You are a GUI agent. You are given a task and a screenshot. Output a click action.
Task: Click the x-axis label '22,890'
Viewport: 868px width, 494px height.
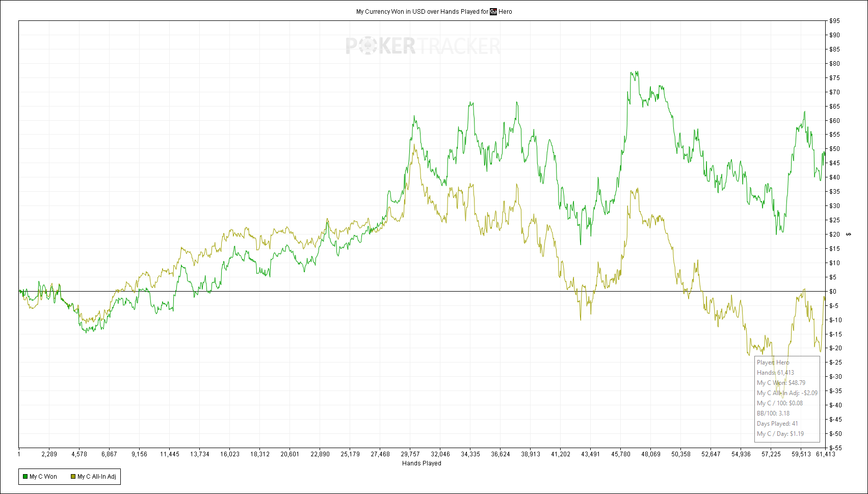pyautogui.click(x=320, y=454)
